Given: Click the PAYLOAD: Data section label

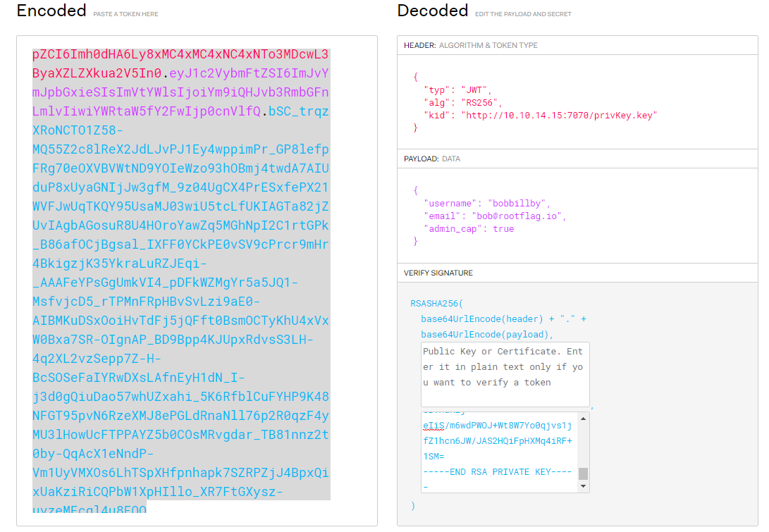Looking at the screenshot, I should [x=431, y=159].
